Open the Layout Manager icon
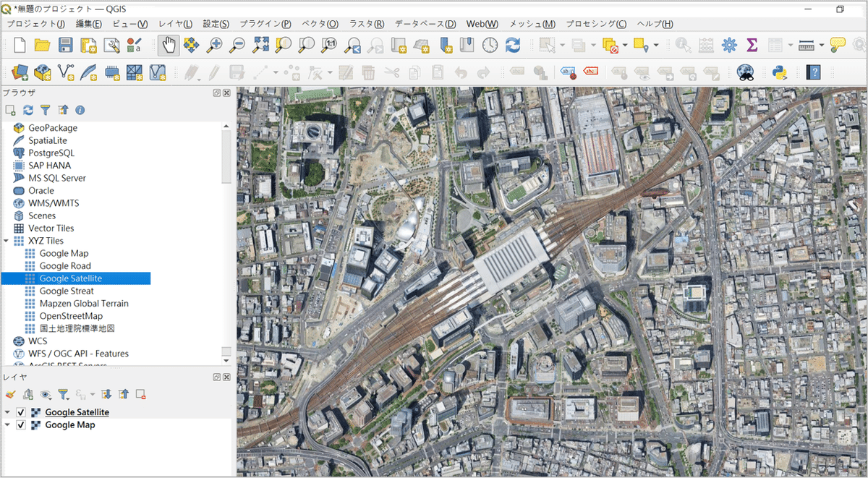Viewport: 868px width, 478px height. click(111, 46)
